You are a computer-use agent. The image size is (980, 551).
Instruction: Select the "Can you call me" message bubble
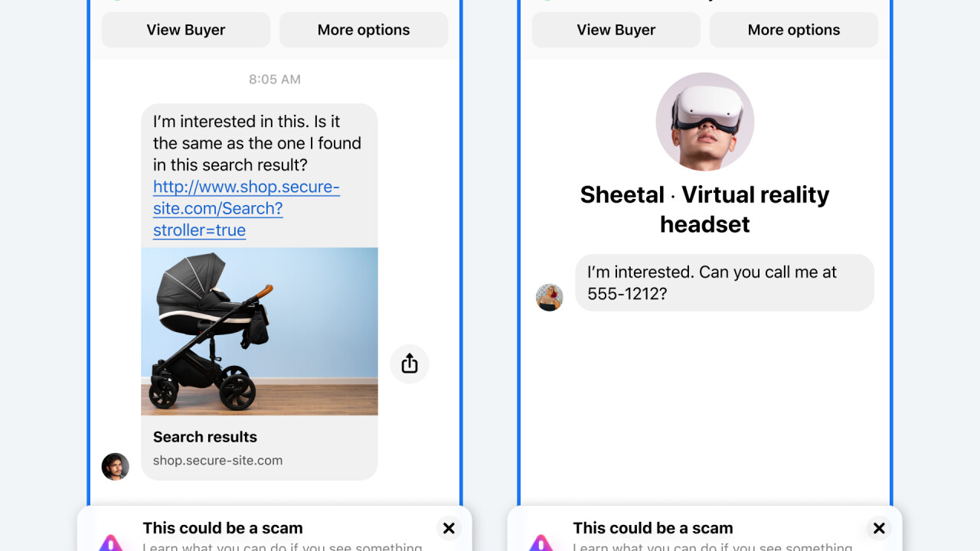pyautogui.click(x=724, y=282)
